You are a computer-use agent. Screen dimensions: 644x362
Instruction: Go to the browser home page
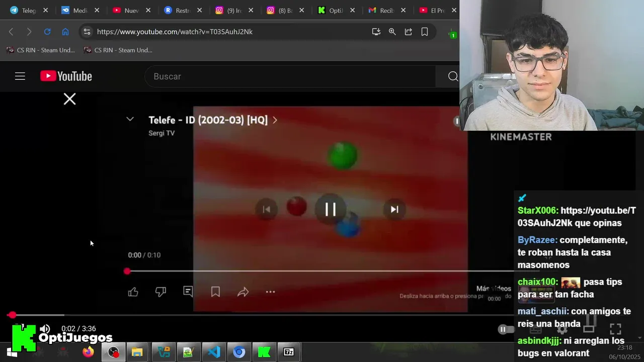coord(65,32)
